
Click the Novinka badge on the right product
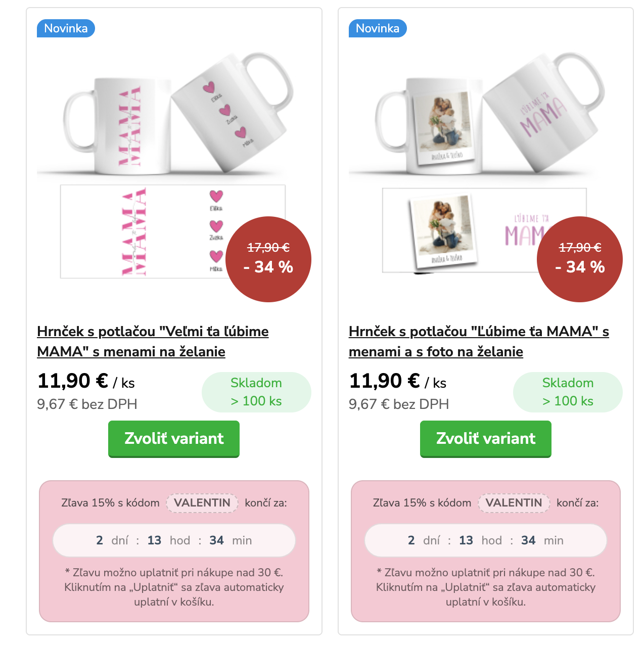click(x=378, y=28)
